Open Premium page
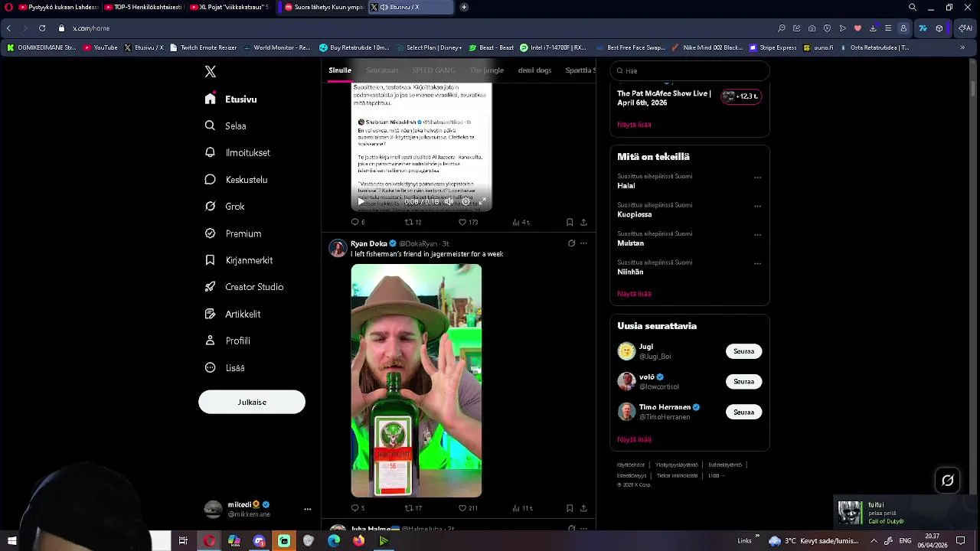 tap(233, 233)
